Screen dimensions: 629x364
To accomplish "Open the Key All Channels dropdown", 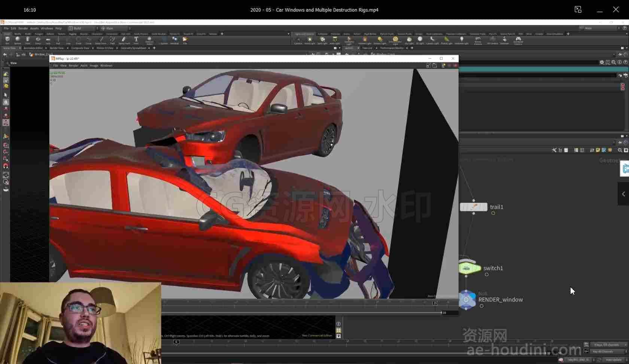I will pyautogui.click(x=609, y=352).
